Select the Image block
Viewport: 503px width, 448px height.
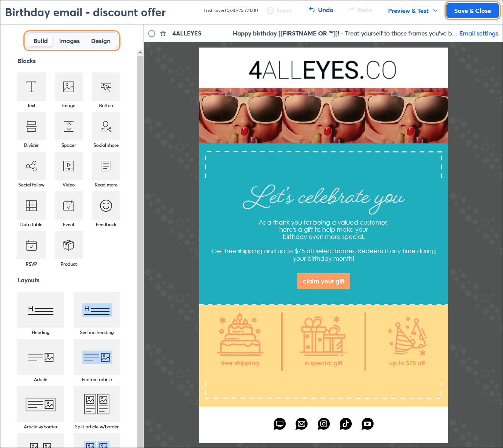tap(69, 87)
